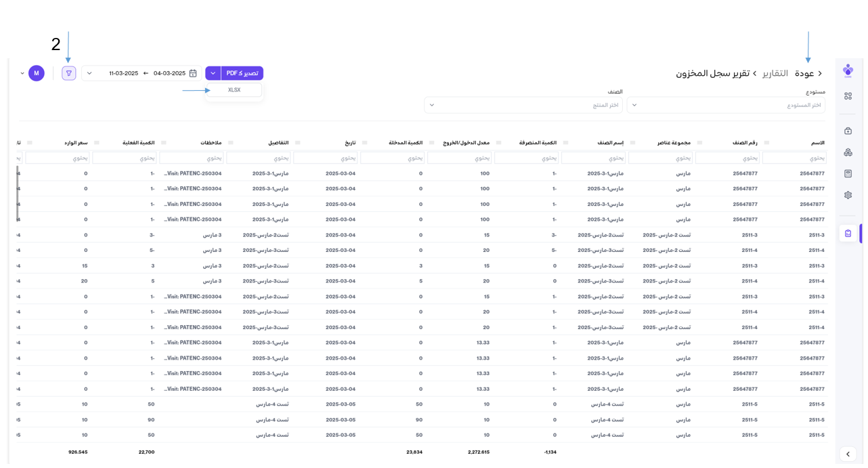Open the calculator icon in sidebar

[848, 174]
